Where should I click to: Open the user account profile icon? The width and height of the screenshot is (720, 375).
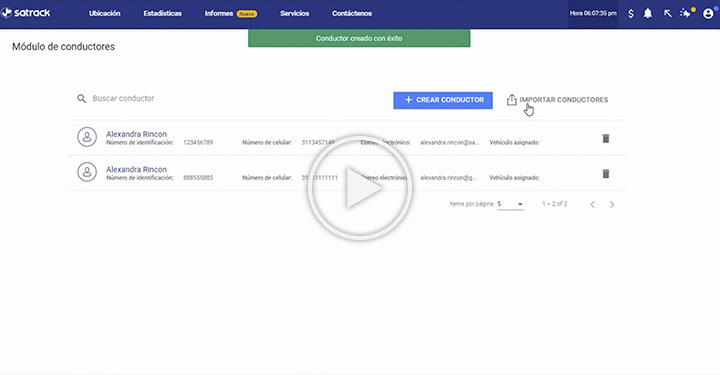pyautogui.click(x=708, y=13)
